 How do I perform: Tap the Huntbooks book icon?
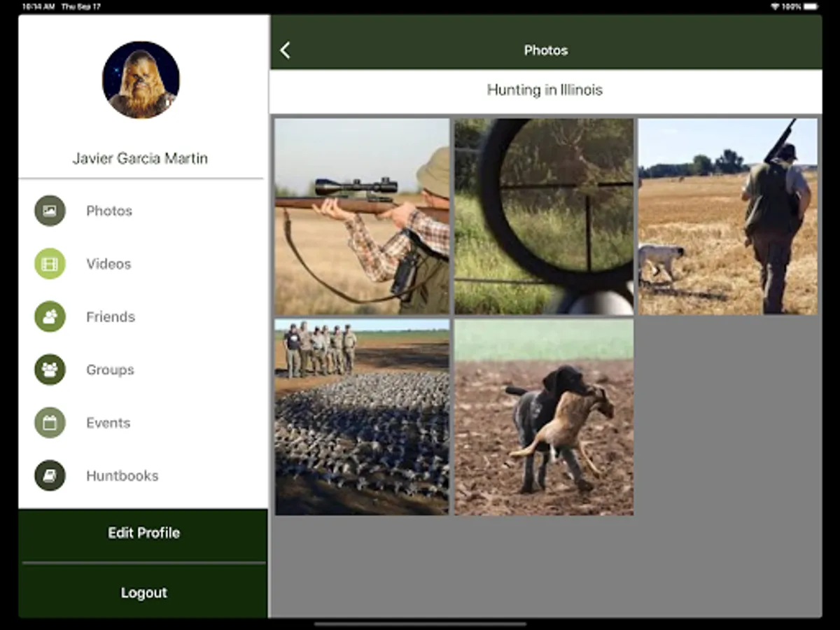click(x=50, y=475)
